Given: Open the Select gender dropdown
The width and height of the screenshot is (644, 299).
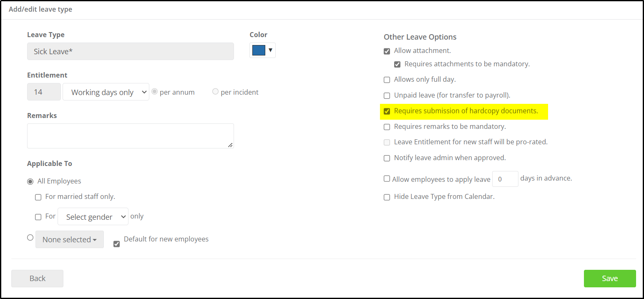Looking at the screenshot, I should pyautogui.click(x=93, y=217).
